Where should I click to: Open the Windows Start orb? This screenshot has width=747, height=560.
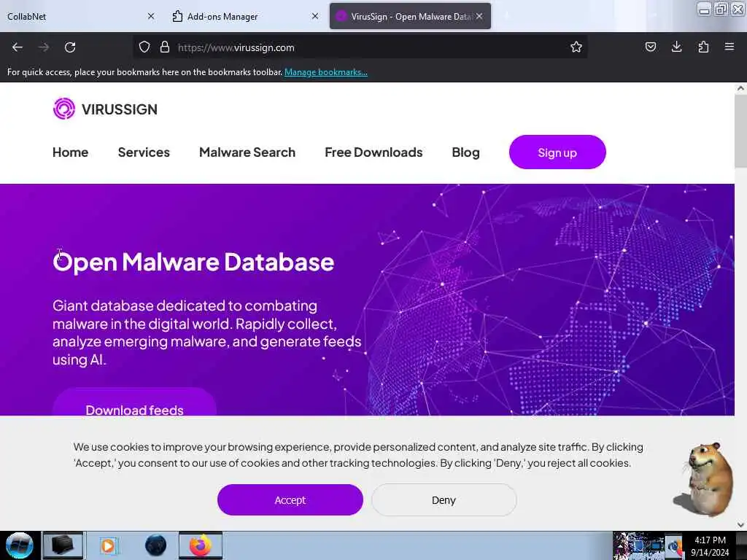pos(19,545)
